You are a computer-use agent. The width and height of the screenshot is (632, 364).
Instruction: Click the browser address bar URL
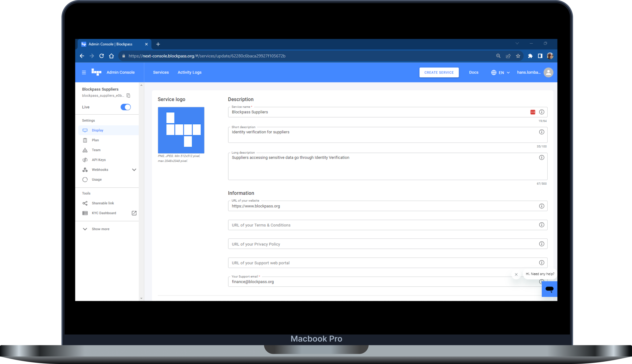207,56
